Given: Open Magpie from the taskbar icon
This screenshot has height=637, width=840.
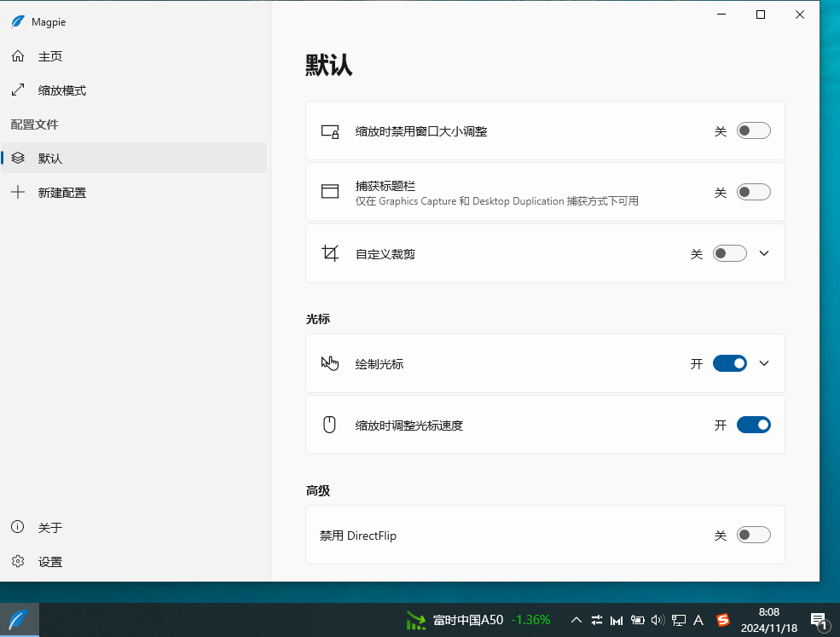Looking at the screenshot, I should [x=19, y=620].
